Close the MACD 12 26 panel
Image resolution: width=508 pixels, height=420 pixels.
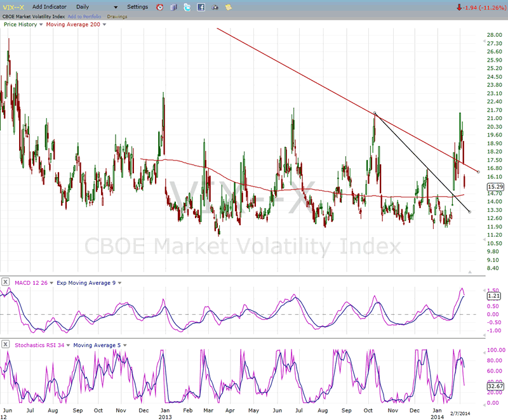click(5, 282)
